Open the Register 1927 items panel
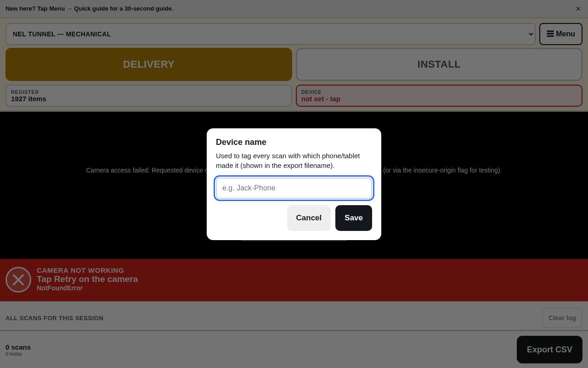The width and height of the screenshot is (588, 368). coord(149,96)
